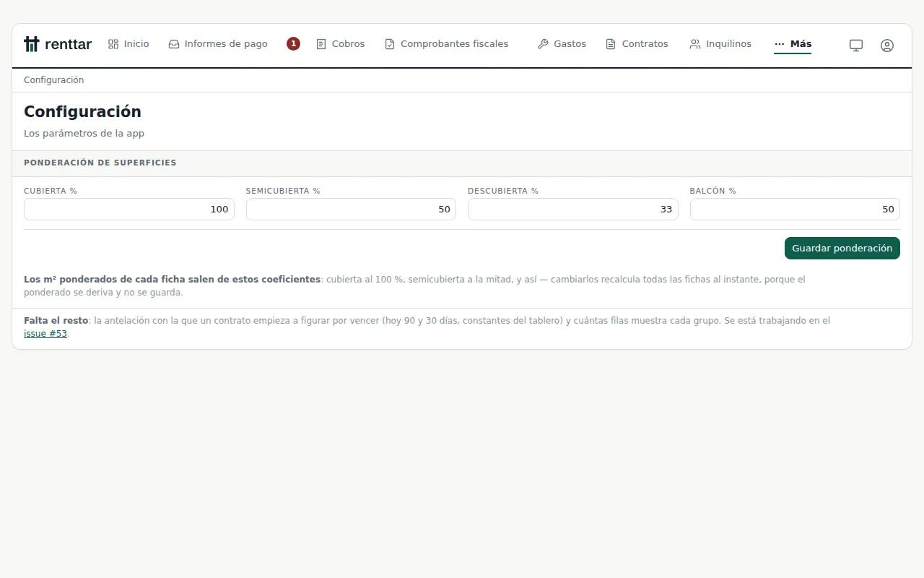This screenshot has height=578, width=924.
Task: Open the Más menu
Action: click(793, 44)
